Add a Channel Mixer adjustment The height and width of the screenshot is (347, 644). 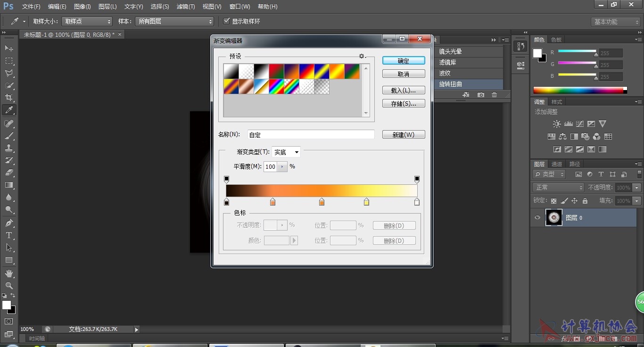pos(597,137)
